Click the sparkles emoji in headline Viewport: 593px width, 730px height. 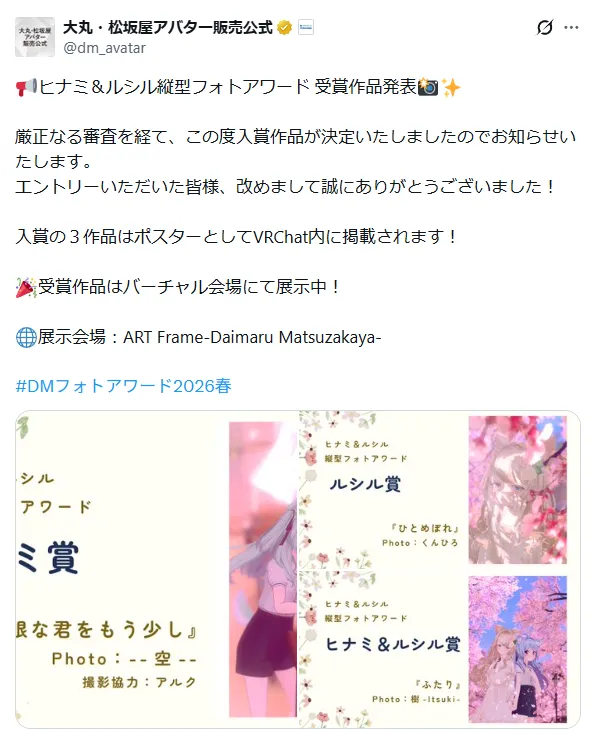pyautogui.click(x=451, y=87)
